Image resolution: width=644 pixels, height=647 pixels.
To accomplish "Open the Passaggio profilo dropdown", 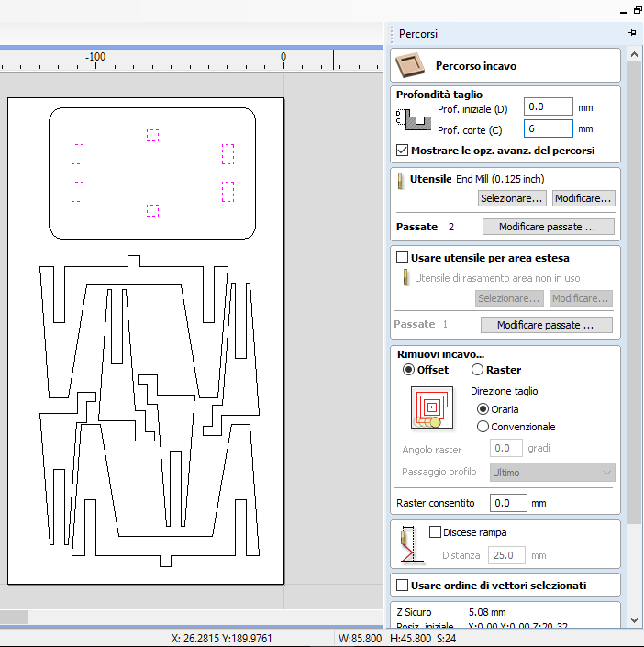I will pyautogui.click(x=552, y=473).
